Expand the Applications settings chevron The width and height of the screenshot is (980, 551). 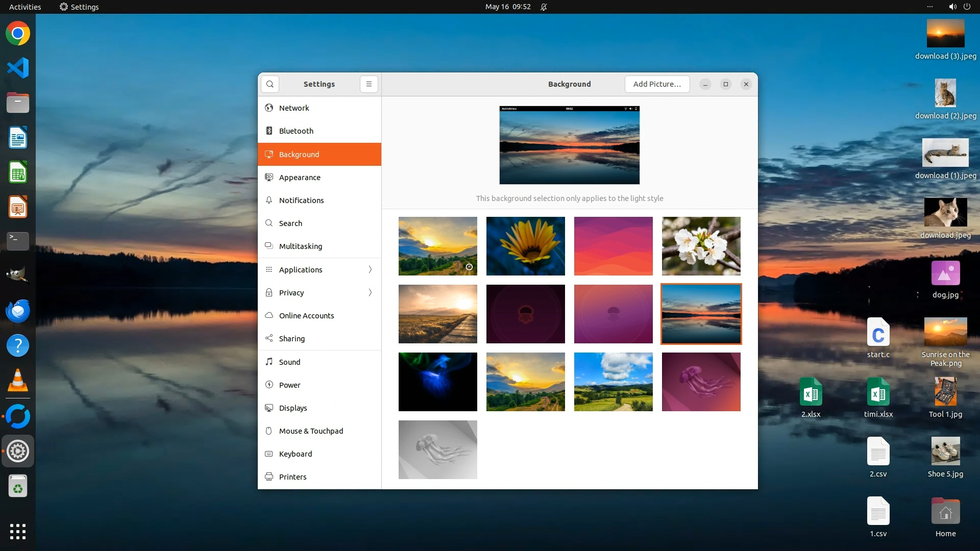pos(370,270)
